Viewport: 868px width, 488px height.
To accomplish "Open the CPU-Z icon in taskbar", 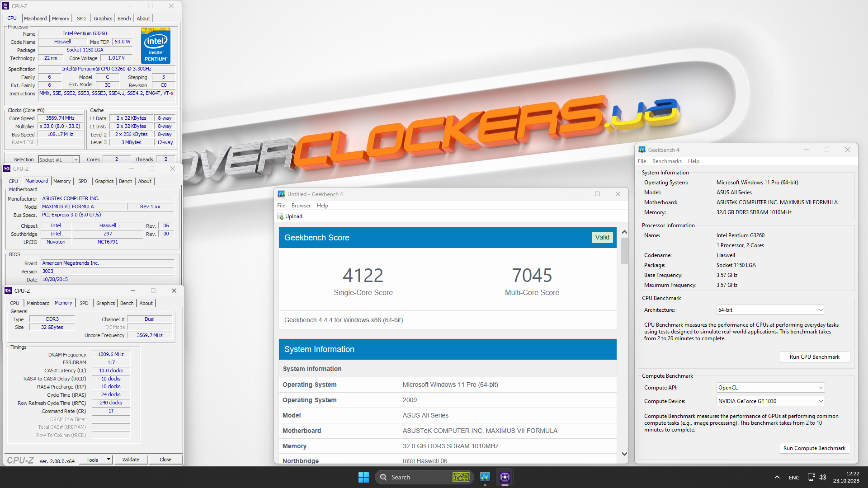I will [505, 477].
